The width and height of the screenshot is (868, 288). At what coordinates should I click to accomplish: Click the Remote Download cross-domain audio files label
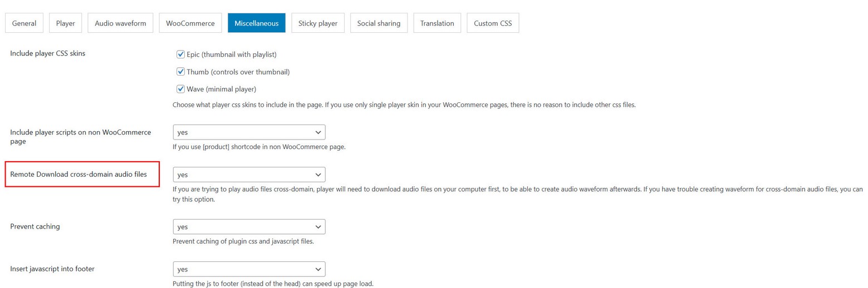pyautogui.click(x=79, y=174)
